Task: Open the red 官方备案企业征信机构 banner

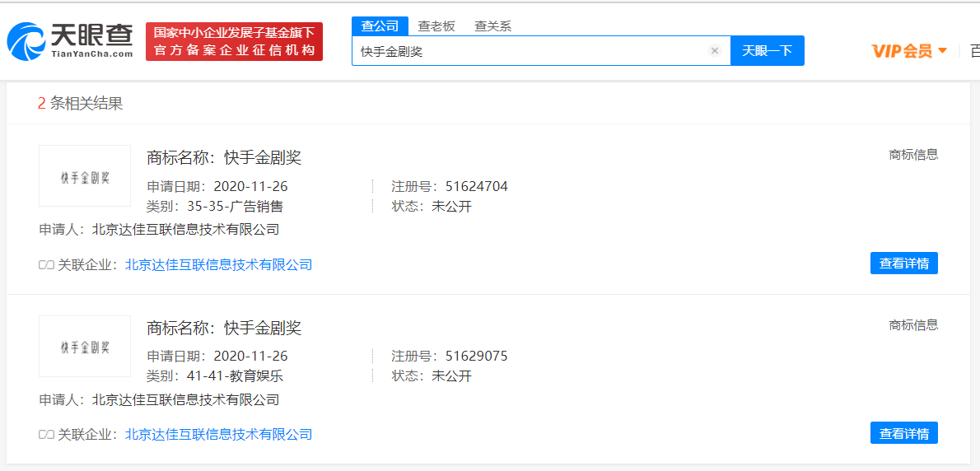Action: (234, 41)
